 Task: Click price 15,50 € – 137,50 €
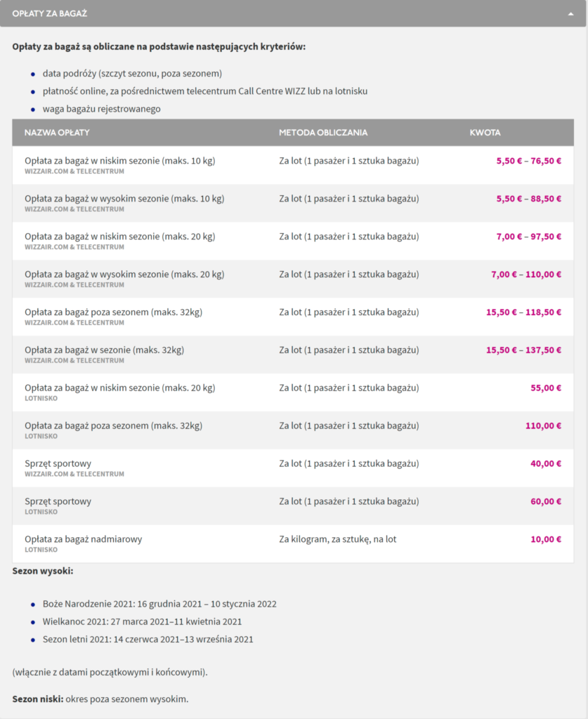(523, 350)
